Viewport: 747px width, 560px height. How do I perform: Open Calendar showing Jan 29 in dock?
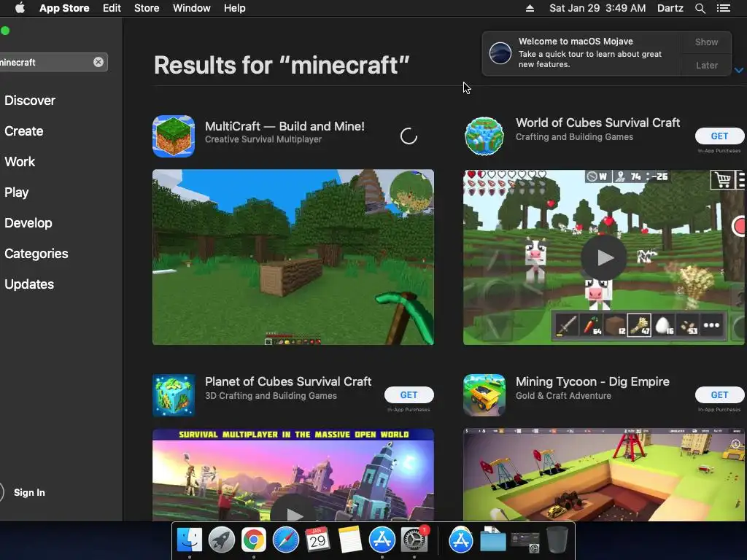(x=317, y=540)
